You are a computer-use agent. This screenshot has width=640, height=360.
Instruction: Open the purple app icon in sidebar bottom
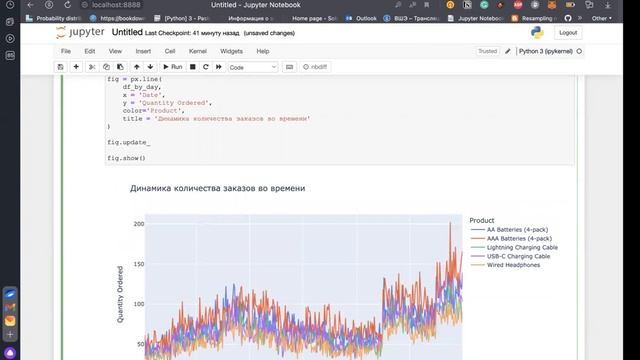point(10,352)
